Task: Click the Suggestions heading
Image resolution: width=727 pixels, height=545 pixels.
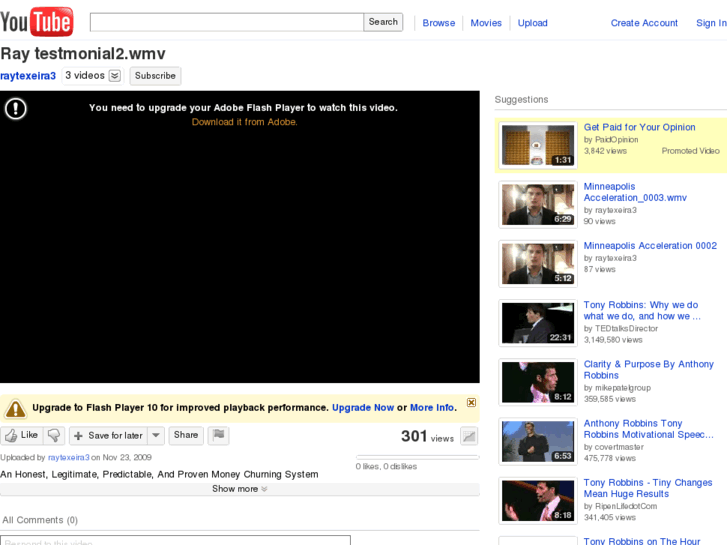Action: coord(521,99)
